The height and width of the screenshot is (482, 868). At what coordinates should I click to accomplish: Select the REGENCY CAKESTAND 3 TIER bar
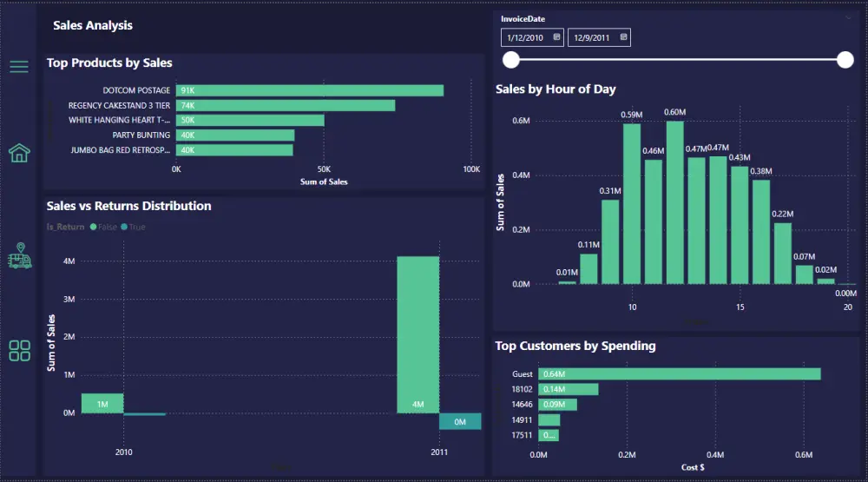[x=286, y=105]
